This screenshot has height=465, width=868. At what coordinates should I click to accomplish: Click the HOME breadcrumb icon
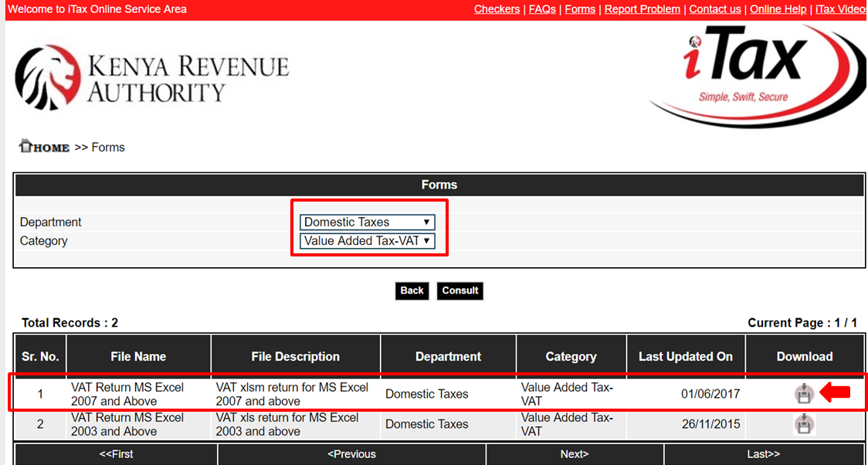tap(26, 146)
